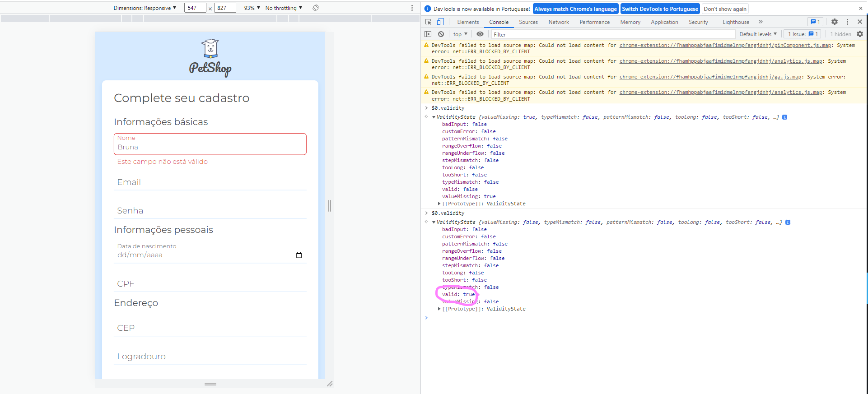Open the 93% zoom dropdown
The width and height of the screenshot is (868, 394).
tap(252, 8)
